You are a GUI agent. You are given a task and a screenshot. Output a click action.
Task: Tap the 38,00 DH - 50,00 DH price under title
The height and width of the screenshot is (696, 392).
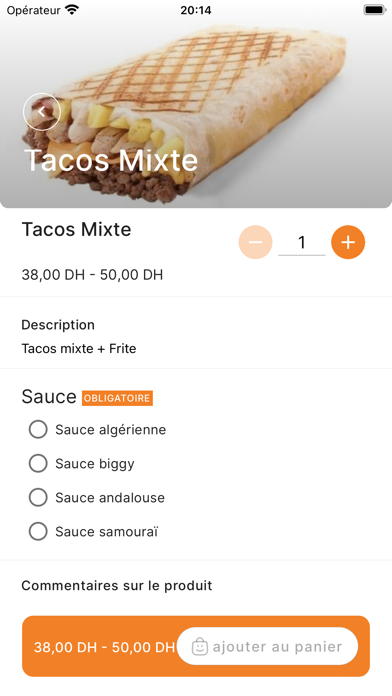pos(92,275)
